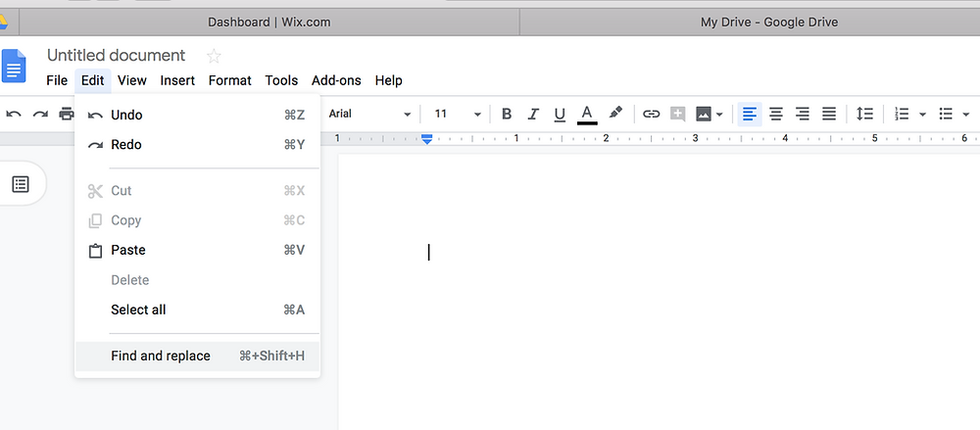
Task: Click the numbered list icon
Action: pyautogui.click(x=902, y=114)
